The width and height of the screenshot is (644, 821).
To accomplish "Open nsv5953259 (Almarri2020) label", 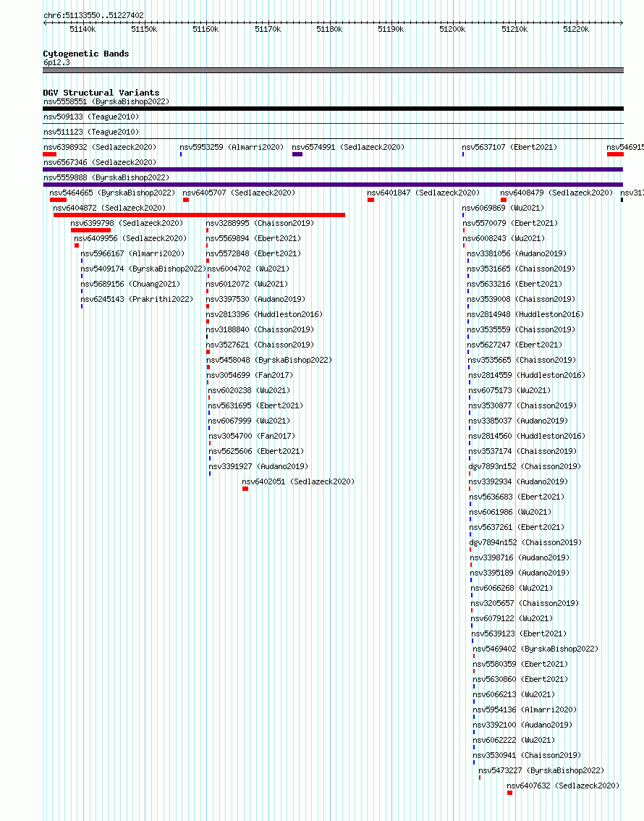I will click(x=232, y=147).
